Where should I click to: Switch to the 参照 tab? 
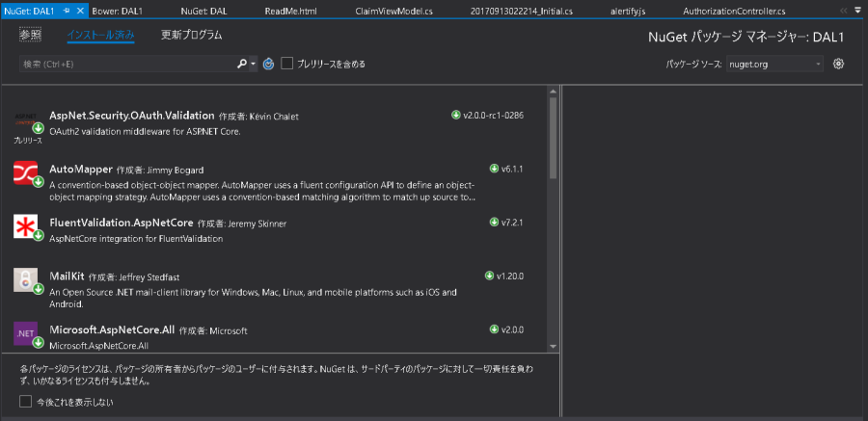pyautogui.click(x=31, y=35)
